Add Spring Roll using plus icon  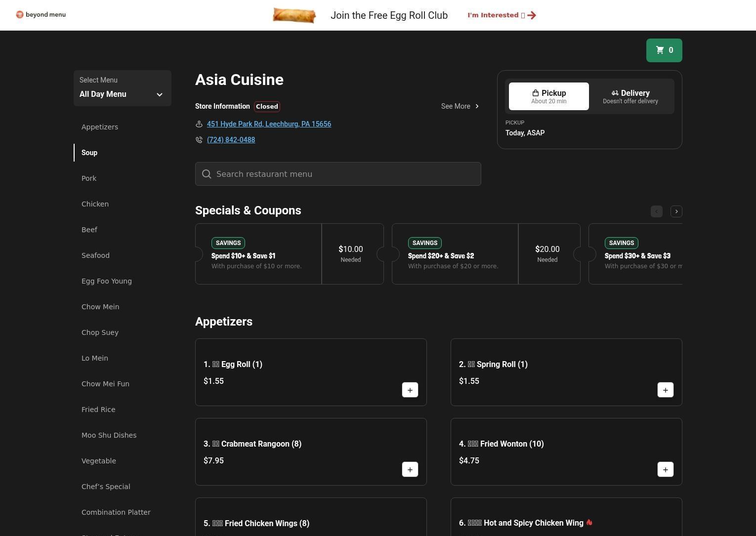tap(665, 390)
